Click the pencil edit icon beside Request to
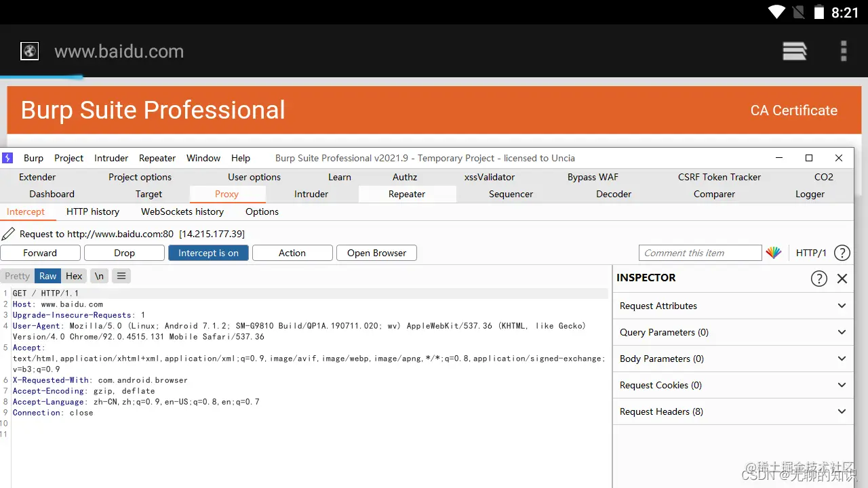 click(8, 234)
